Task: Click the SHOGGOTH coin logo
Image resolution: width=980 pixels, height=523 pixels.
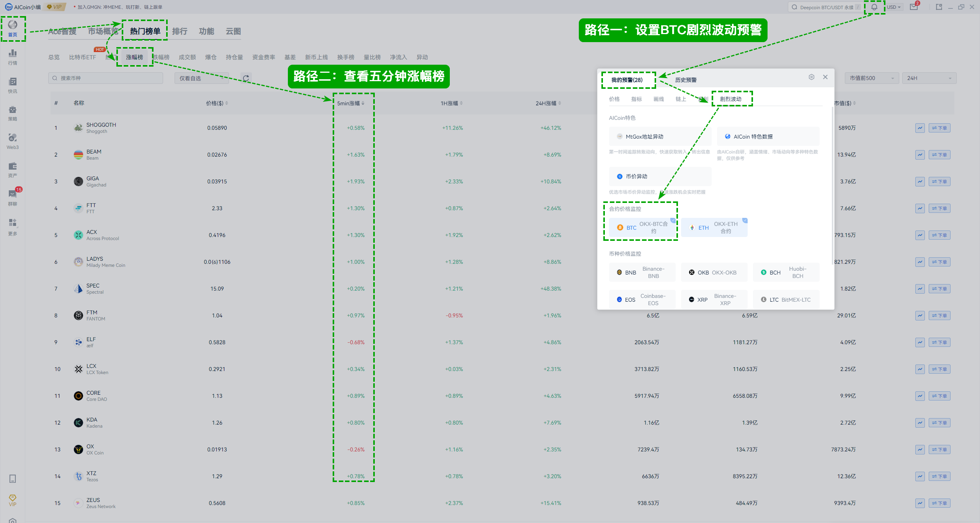Action: pyautogui.click(x=78, y=128)
